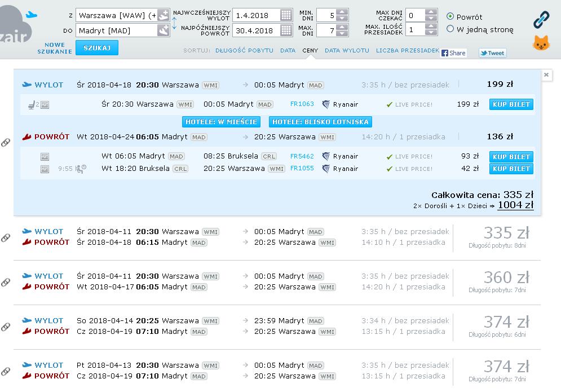
Task: Click image icon in FR1055 flight row
Action: [x=45, y=169]
